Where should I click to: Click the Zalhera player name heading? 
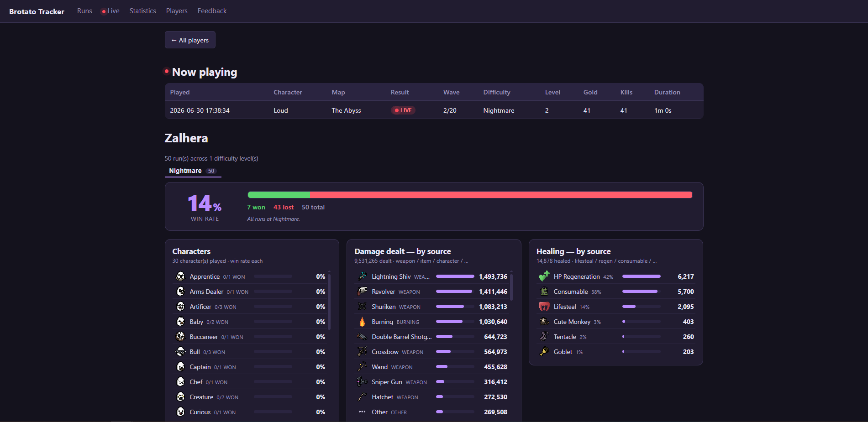point(186,138)
